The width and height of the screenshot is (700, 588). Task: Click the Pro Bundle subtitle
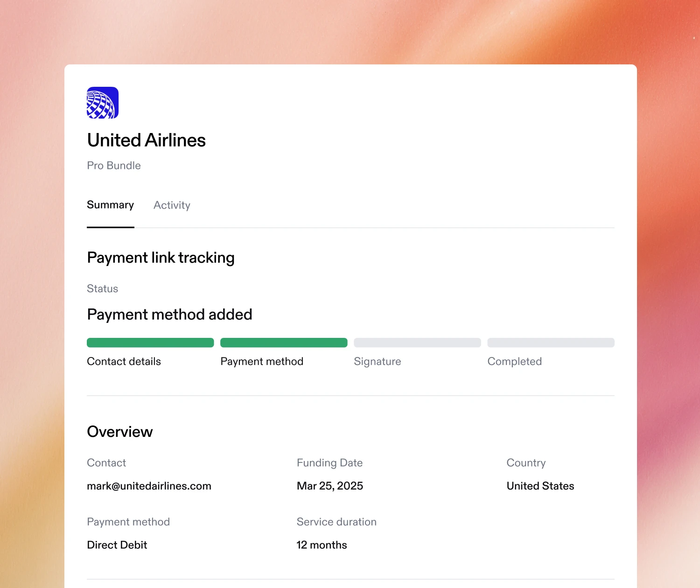tap(114, 166)
